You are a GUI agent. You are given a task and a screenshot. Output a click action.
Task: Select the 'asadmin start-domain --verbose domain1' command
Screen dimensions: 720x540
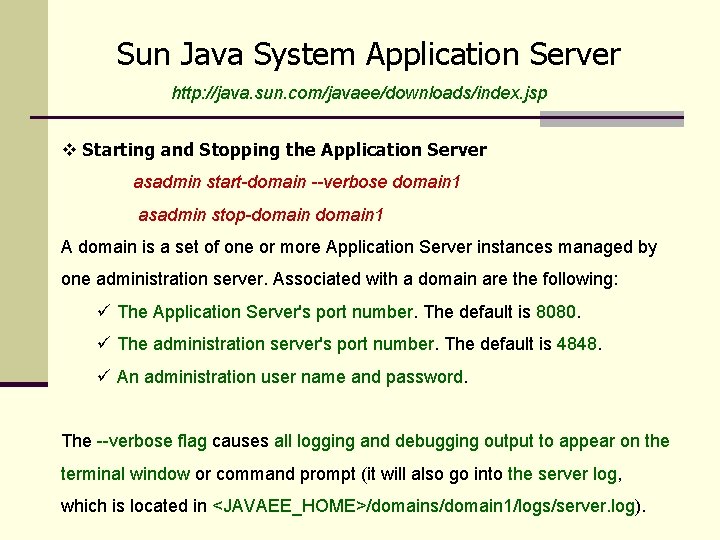(x=297, y=182)
